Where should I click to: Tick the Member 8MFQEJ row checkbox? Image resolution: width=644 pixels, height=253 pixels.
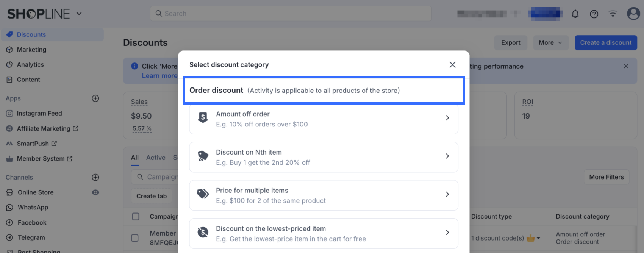[x=135, y=238]
